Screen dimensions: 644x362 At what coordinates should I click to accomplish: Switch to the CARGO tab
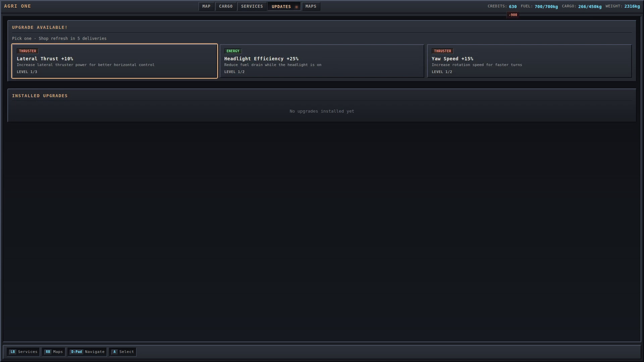(226, 6)
